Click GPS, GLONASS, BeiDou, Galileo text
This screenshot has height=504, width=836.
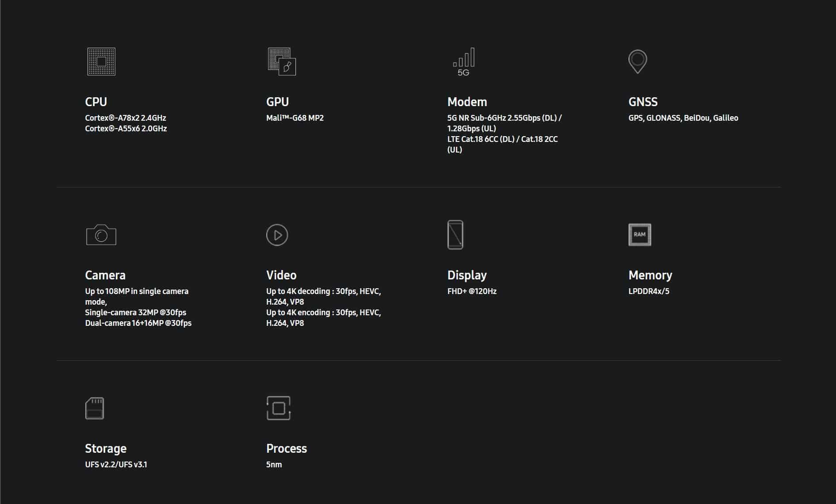(683, 118)
